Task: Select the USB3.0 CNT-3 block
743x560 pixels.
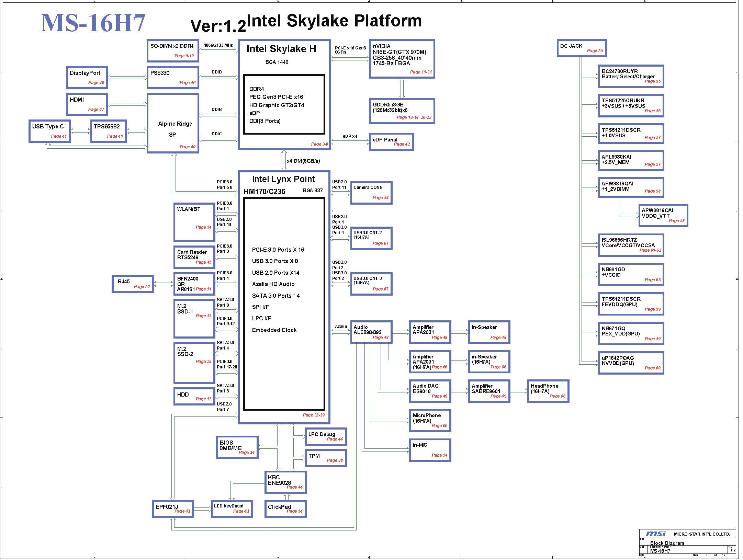Action: point(371,284)
